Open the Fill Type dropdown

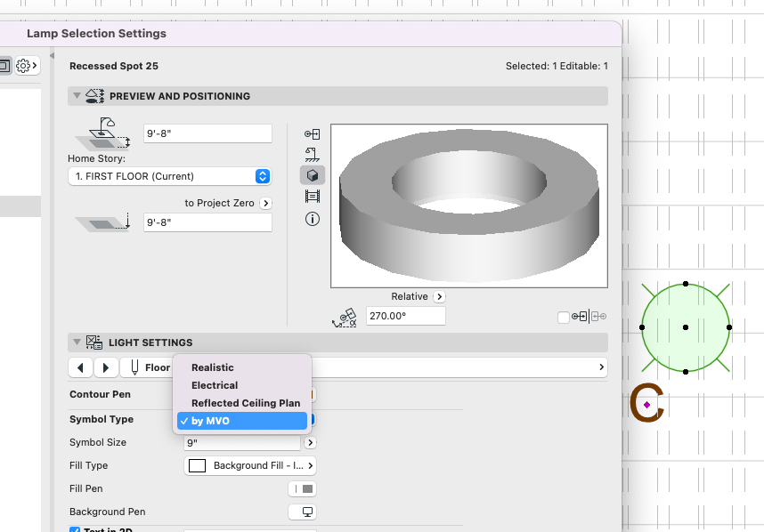click(250, 465)
